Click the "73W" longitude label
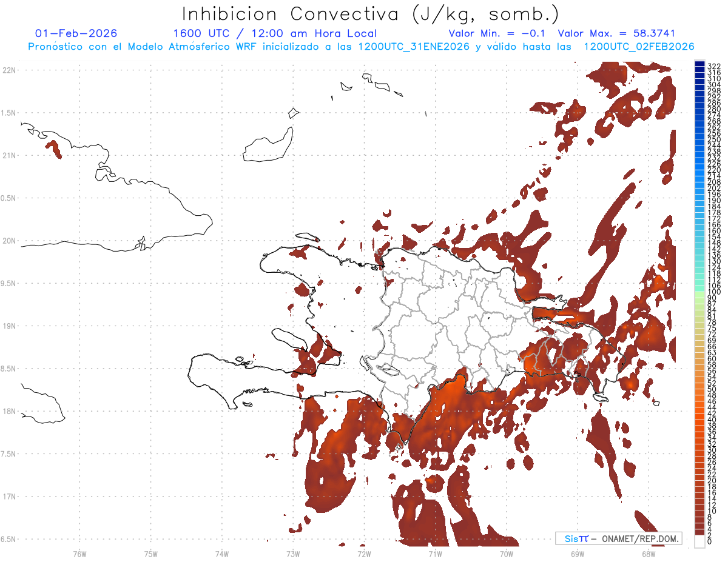 click(x=293, y=554)
